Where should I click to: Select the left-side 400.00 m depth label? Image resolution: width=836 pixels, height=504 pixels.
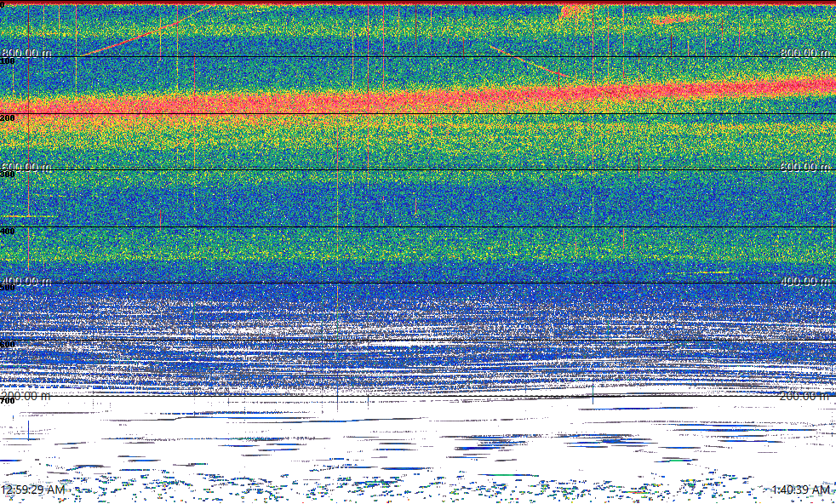point(26,281)
